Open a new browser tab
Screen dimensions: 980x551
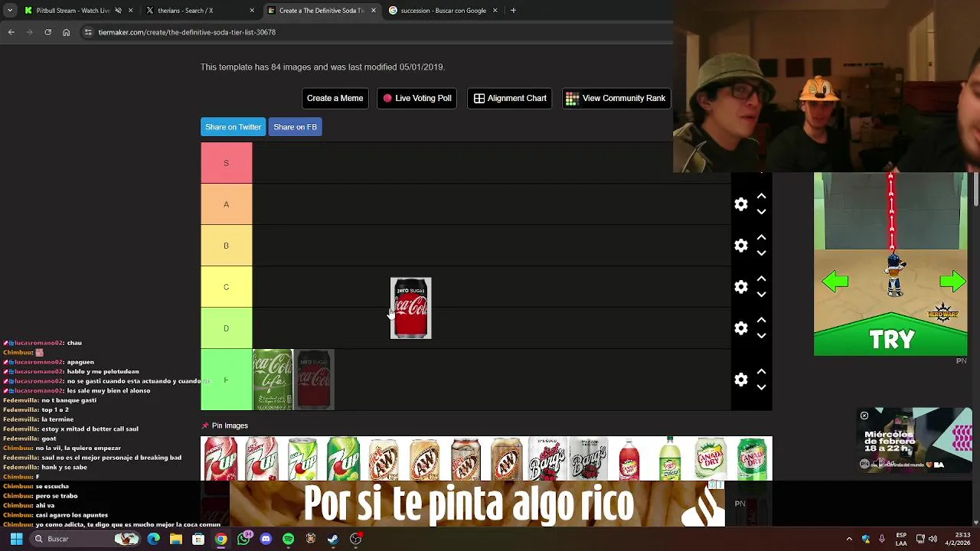tap(513, 11)
